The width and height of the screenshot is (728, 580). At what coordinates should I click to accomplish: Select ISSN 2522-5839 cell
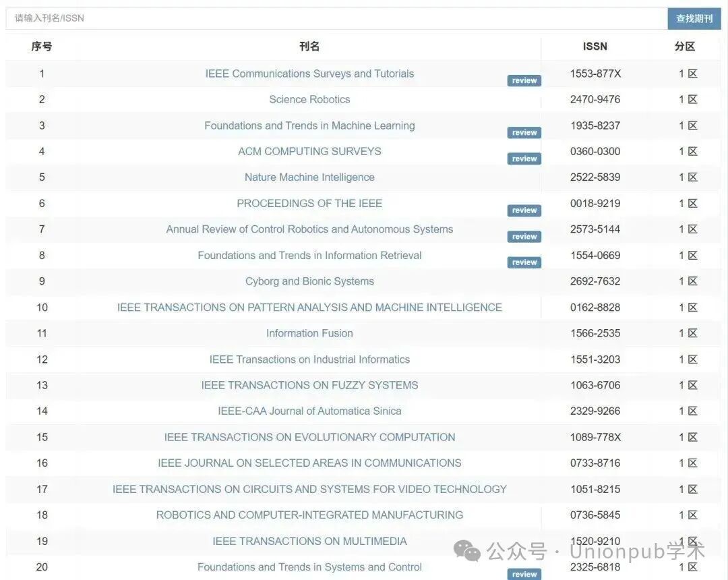(x=595, y=177)
